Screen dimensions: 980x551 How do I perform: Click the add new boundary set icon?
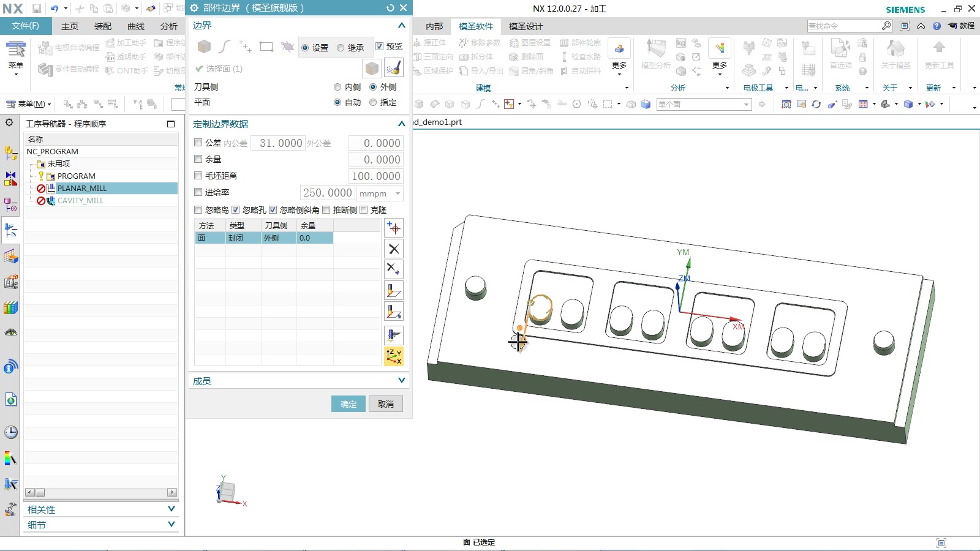394,228
